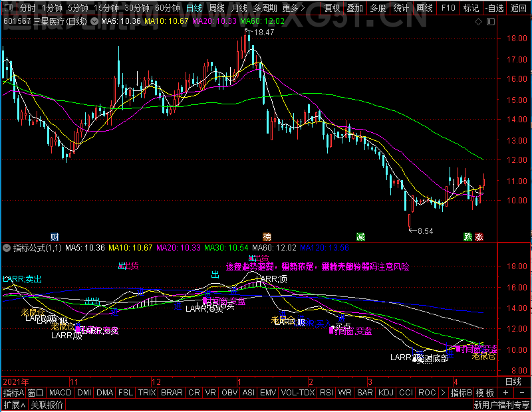Show more indicators with the > arrow
Screen dimensions: 532x412
443,393
